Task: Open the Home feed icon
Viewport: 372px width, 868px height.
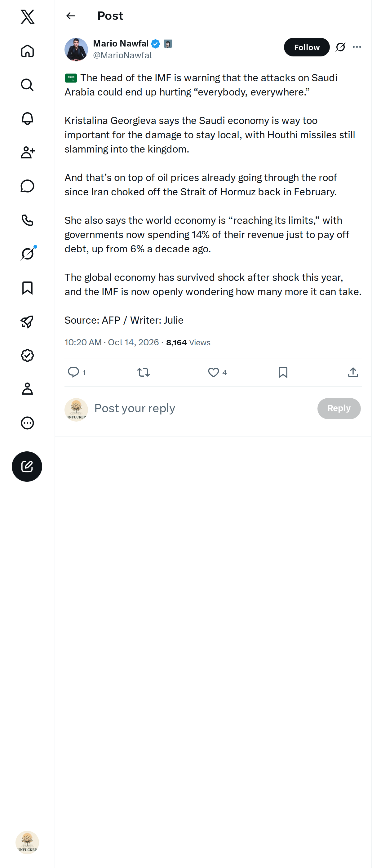Action: click(27, 51)
